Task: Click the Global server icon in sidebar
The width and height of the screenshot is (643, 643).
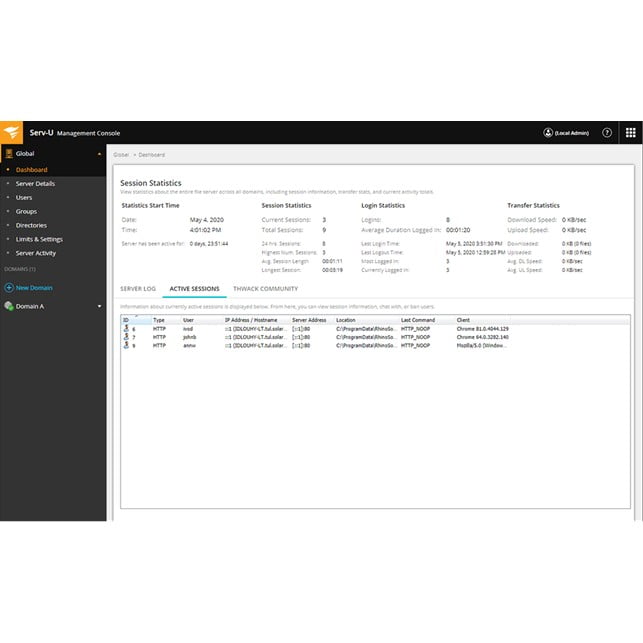Action: tap(8, 154)
